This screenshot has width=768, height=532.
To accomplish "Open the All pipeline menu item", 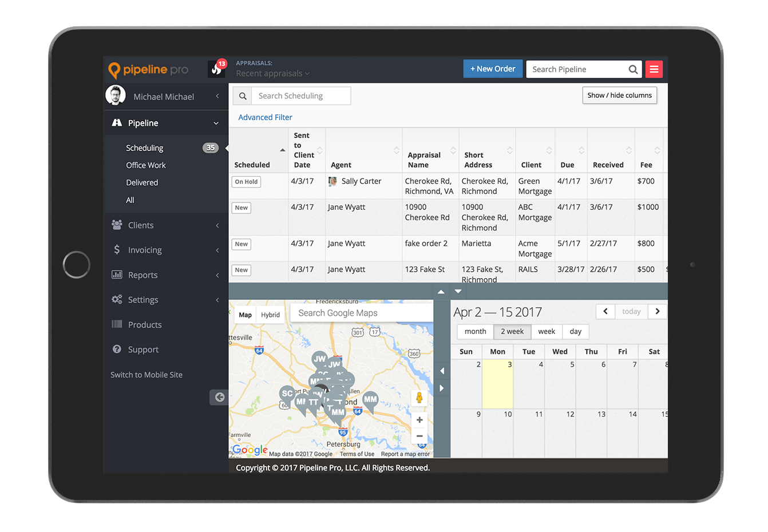I will pyautogui.click(x=130, y=200).
